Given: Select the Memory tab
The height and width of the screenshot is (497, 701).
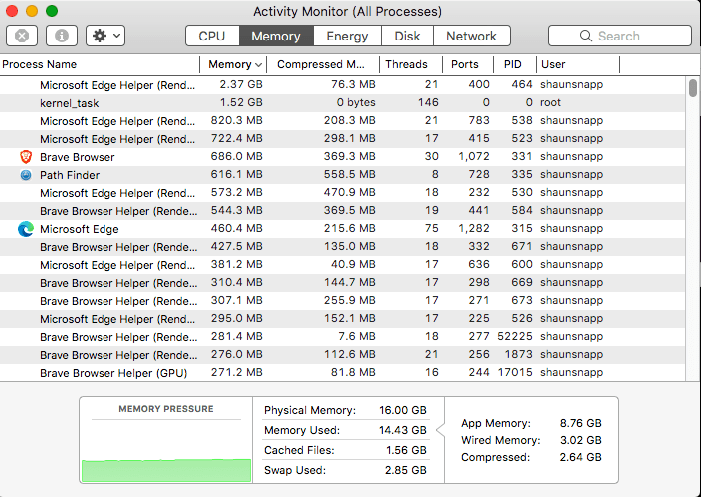Looking at the screenshot, I should pos(276,36).
